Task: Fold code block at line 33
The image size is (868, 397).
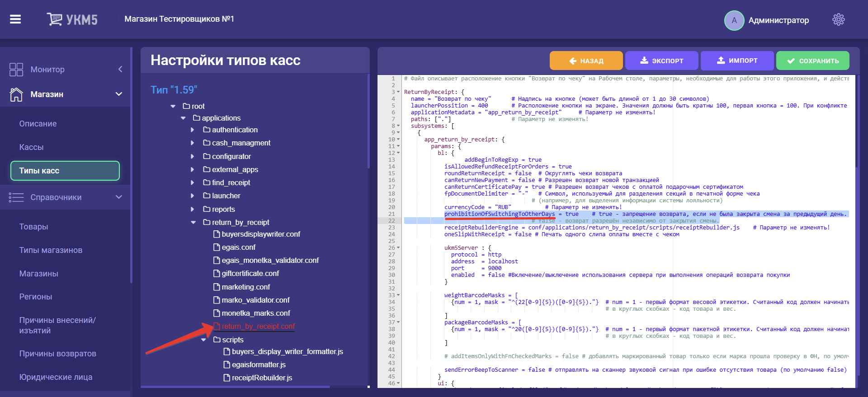Action: pos(398,295)
